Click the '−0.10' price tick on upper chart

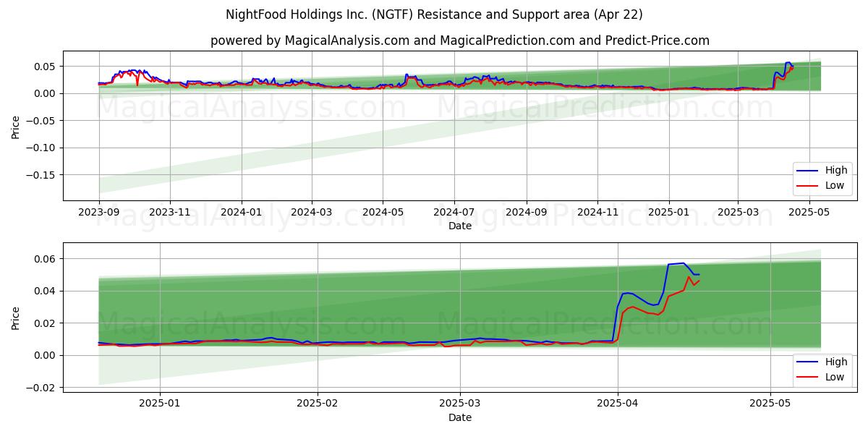(x=42, y=148)
